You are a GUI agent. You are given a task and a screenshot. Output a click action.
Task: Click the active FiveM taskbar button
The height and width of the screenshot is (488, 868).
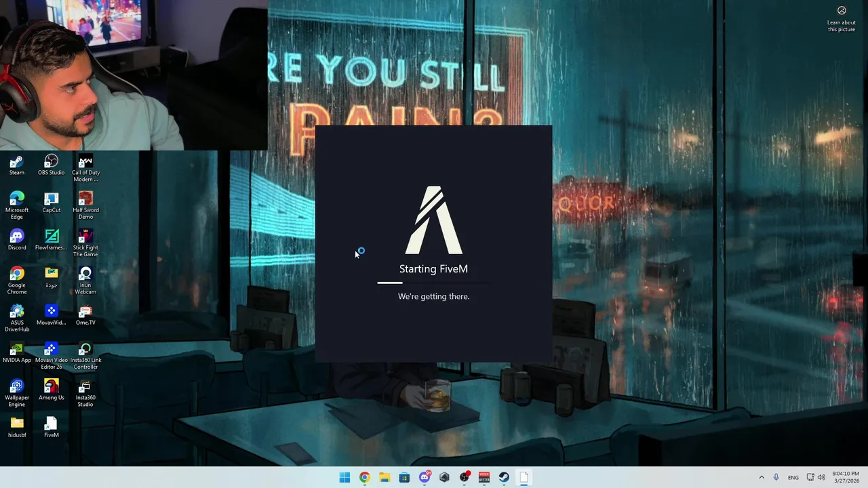click(x=524, y=477)
